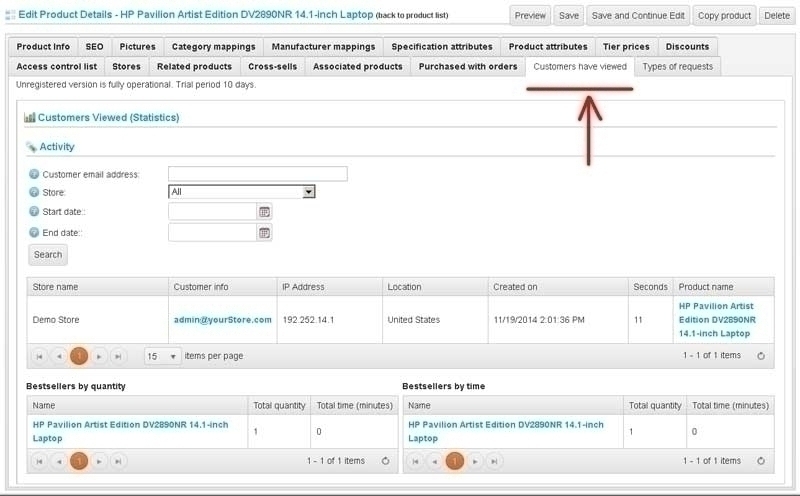This screenshot has width=800, height=496.
Task: Go to first page in Bestsellers by quantity
Action: [39, 461]
